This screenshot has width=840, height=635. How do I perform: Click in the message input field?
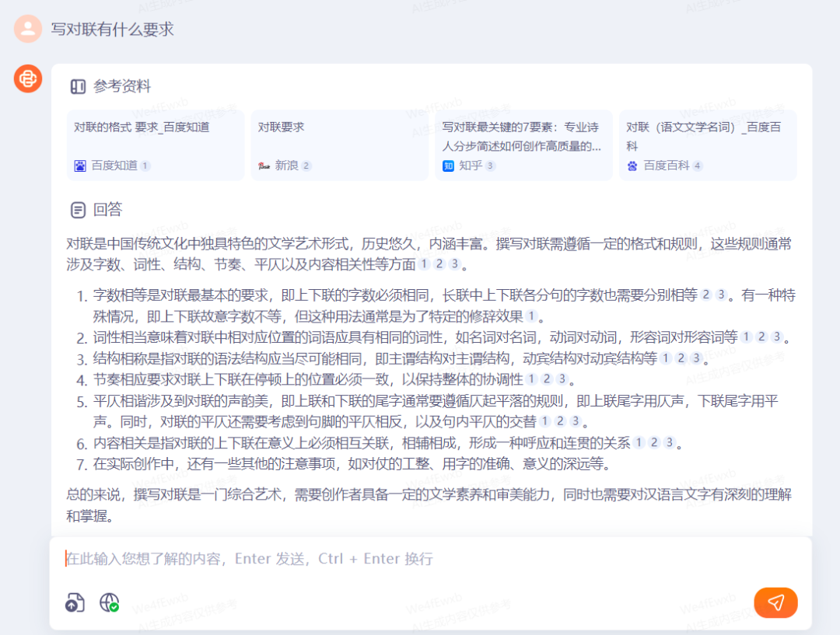[431, 559]
